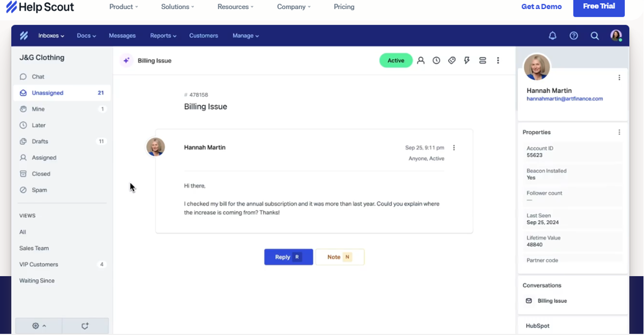The height and width of the screenshot is (335, 644).
Task: Open the Active status dropdown
Action: 396,60
